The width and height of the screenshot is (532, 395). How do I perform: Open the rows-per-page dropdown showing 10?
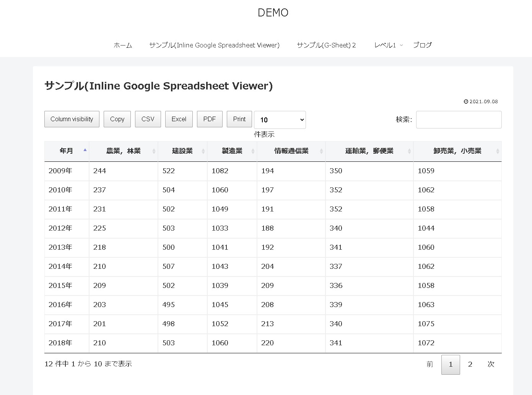[280, 120]
